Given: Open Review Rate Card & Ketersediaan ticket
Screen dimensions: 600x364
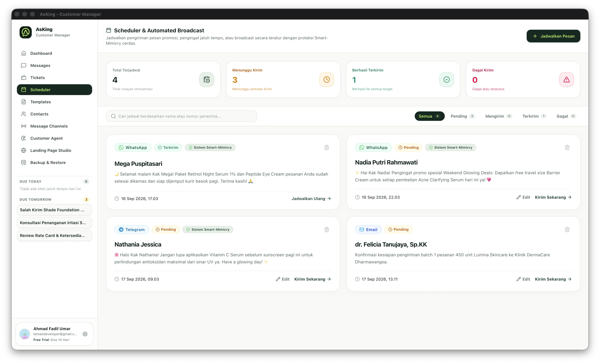Looking at the screenshot, I should 54,236.
